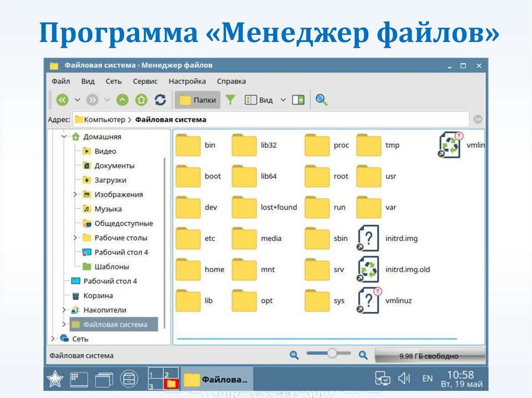532x398 pixels.
Task: Switch to desktop 1 in the workspace pager
Action: click(156, 373)
